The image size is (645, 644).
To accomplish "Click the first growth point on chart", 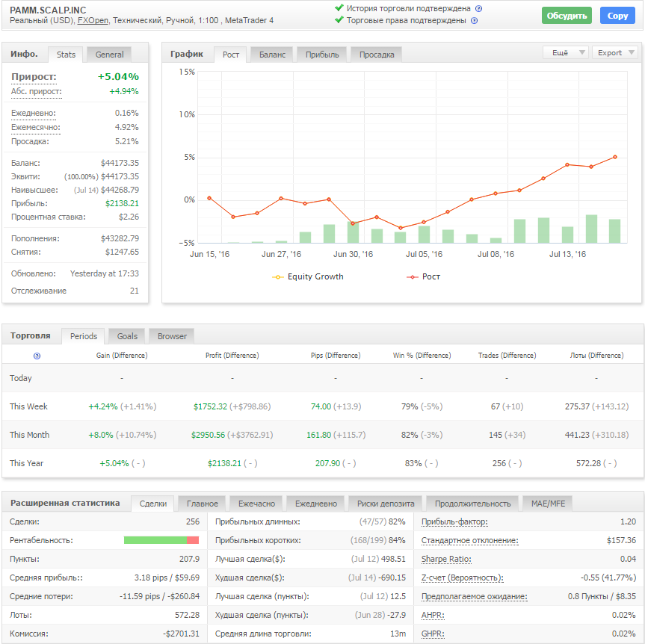I will [x=209, y=198].
